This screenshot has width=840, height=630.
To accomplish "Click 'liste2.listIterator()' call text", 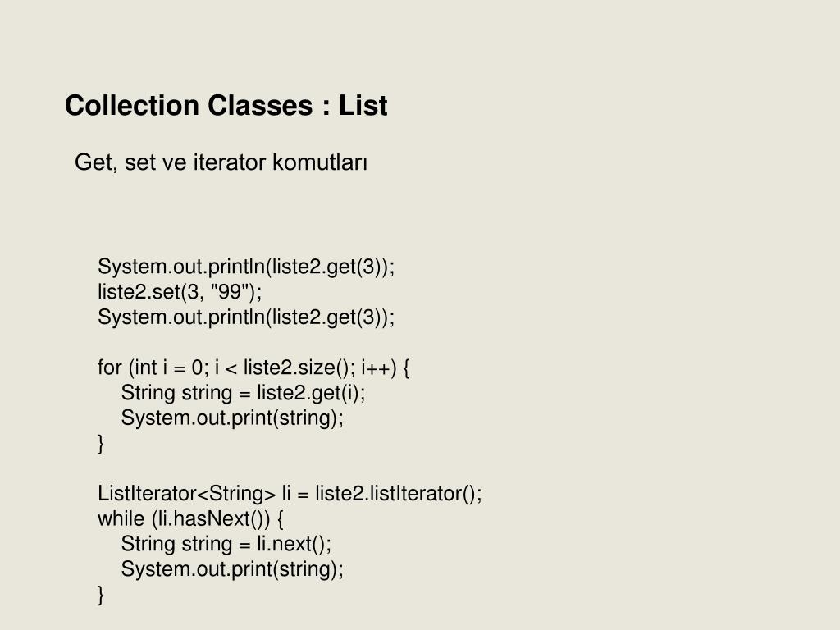I will point(396,493).
